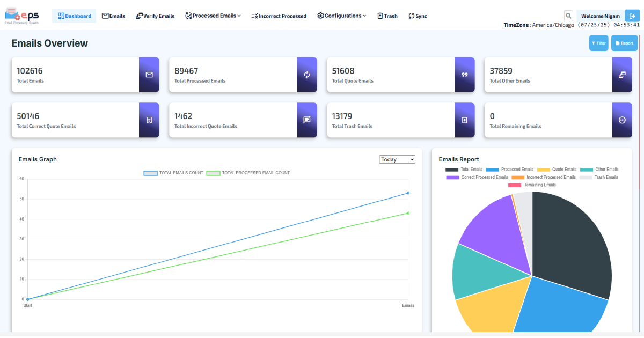The height and width of the screenshot is (338, 644).
Task: Click the envelope icon on Total Emails card
Action: coord(149,75)
